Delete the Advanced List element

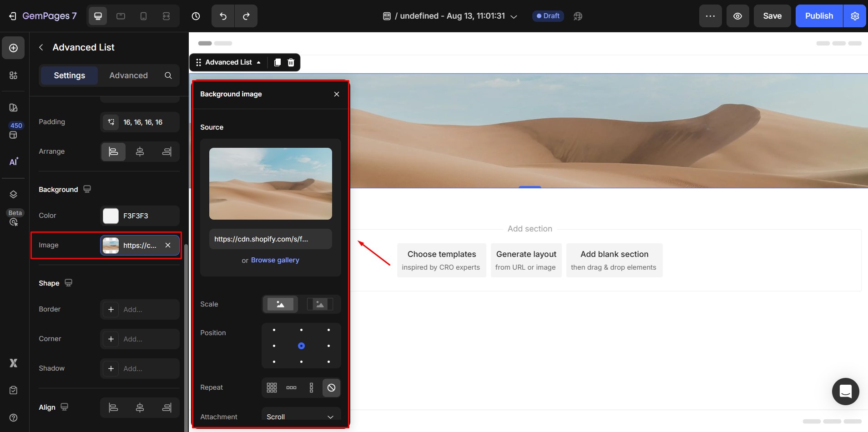291,62
